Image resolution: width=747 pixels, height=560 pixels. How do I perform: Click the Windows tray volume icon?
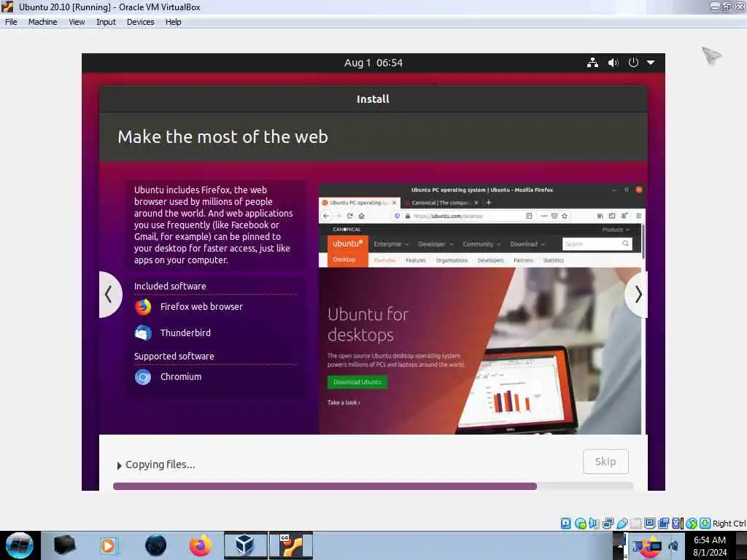click(673, 546)
